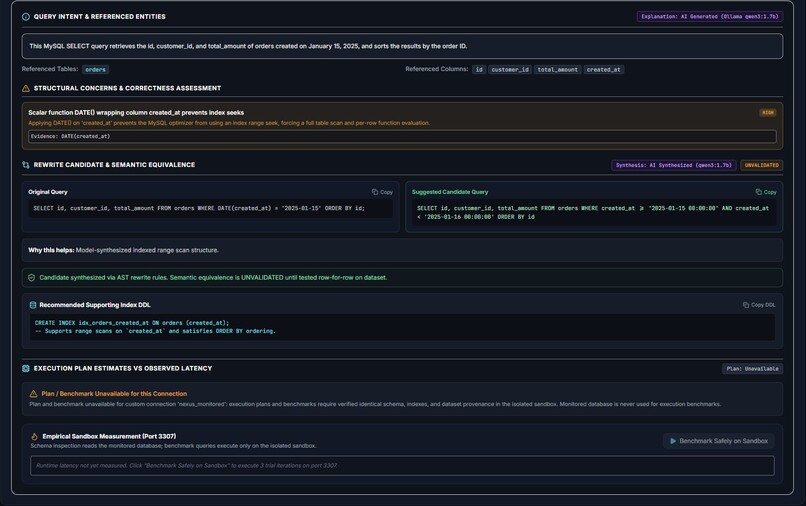Image resolution: width=806 pixels, height=506 pixels.
Task: Click the 'Explanation: AI Generated' badge
Action: (710, 16)
